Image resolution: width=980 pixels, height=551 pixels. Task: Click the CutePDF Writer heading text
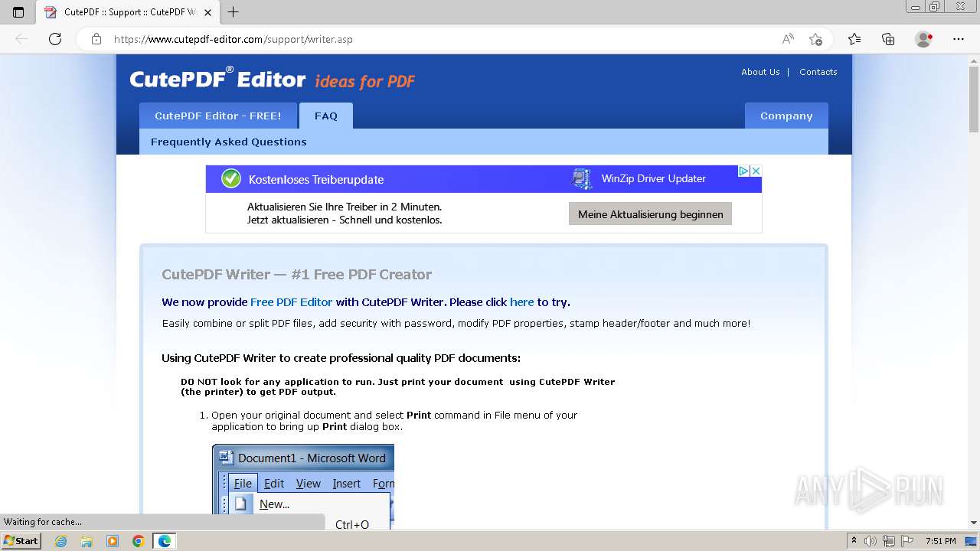pos(296,274)
